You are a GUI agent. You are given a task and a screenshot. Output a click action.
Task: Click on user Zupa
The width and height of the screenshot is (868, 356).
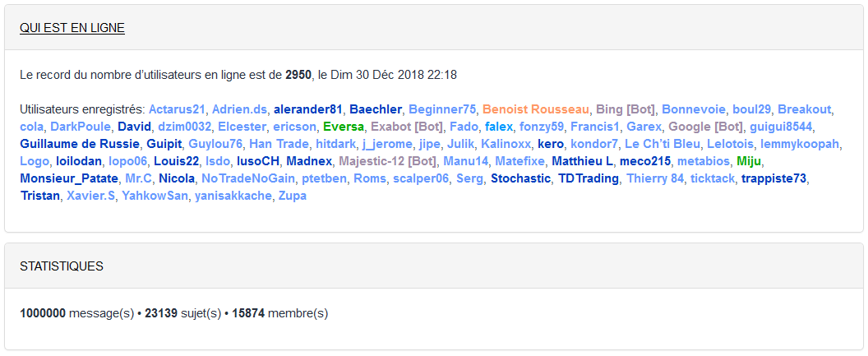pos(293,196)
